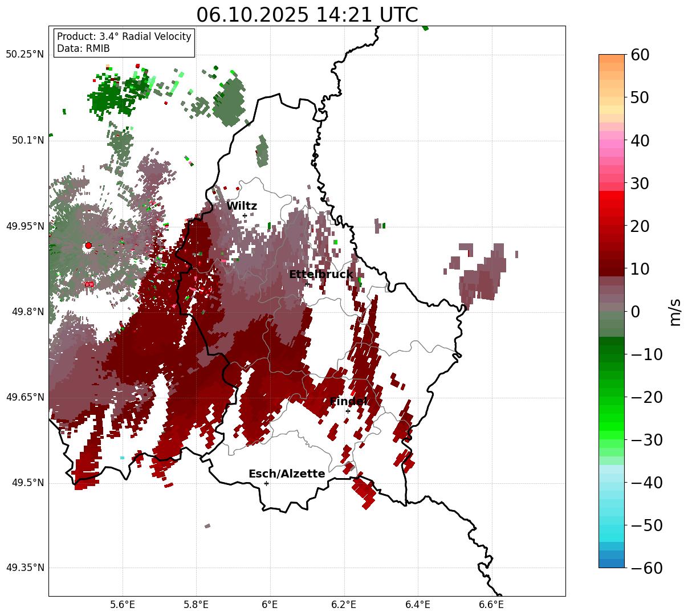
Task: Click the 10 tick label on colorbar
Action: coord(640,269)
